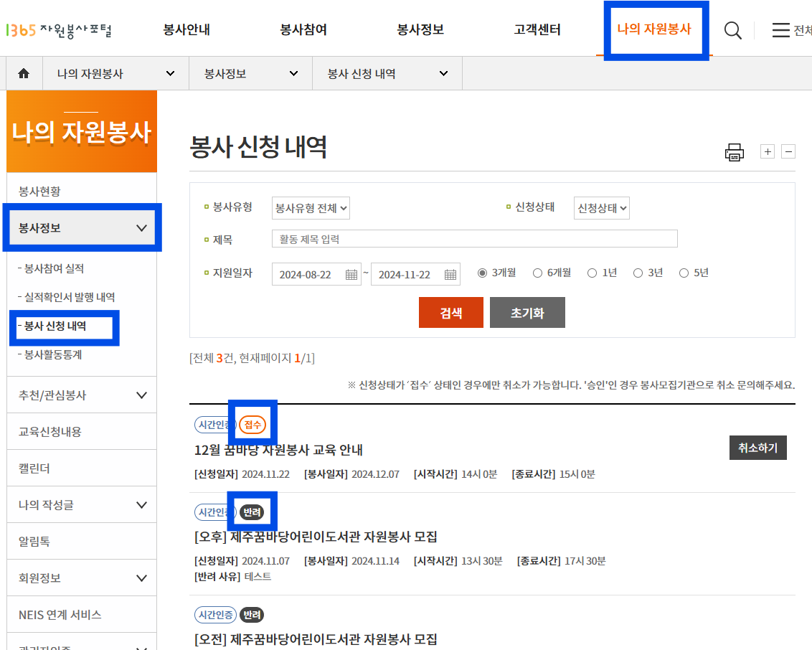
Task: Click the 초기화 reset button
Action: coord(527,312)
